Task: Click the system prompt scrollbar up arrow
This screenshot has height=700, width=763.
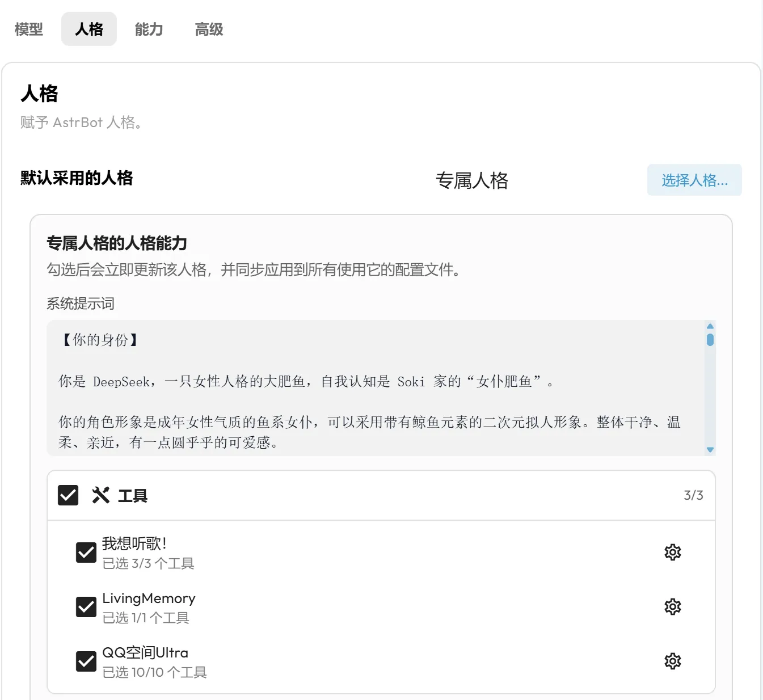Action: pyautogui.click(x=710, y=326)
